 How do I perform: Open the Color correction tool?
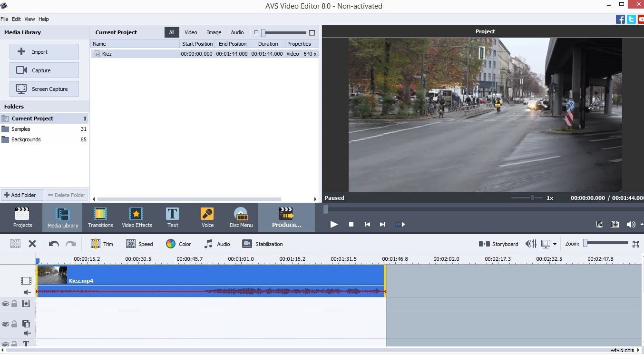point(178,244)
